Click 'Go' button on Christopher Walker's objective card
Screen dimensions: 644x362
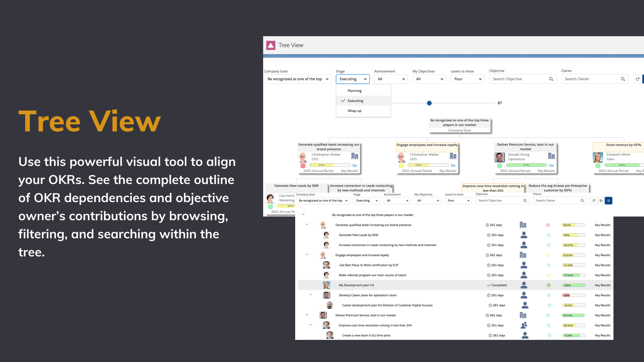coord(354,165)
